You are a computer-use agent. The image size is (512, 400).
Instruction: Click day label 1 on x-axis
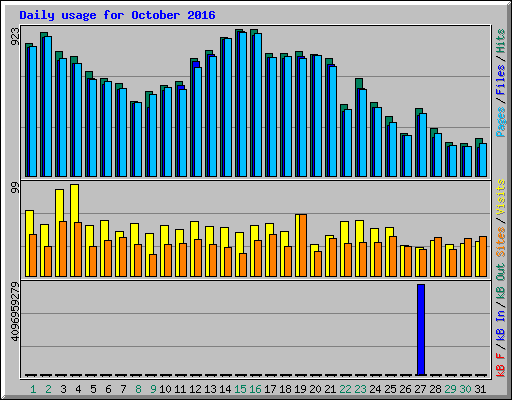click(33, 389)
